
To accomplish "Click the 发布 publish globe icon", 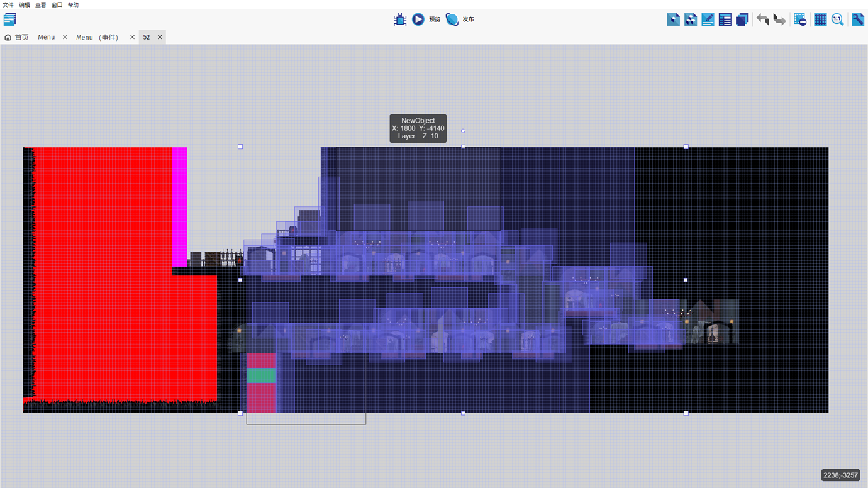I will [x=452, y=19].
